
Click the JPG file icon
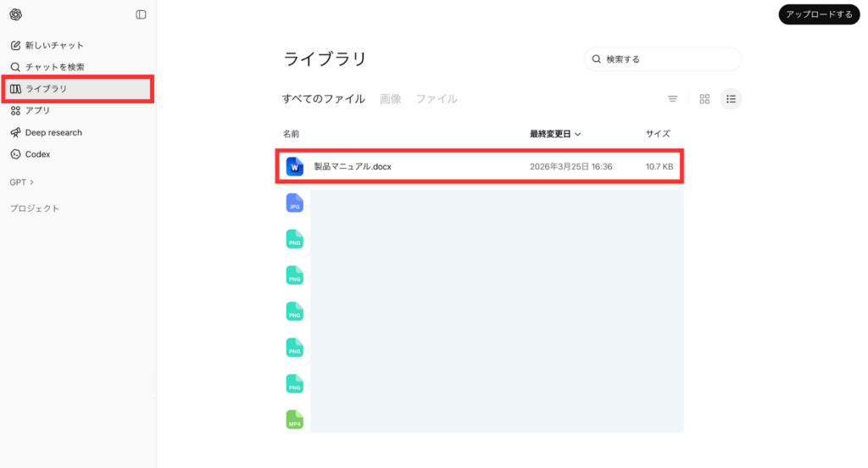(x=294, y=203)
